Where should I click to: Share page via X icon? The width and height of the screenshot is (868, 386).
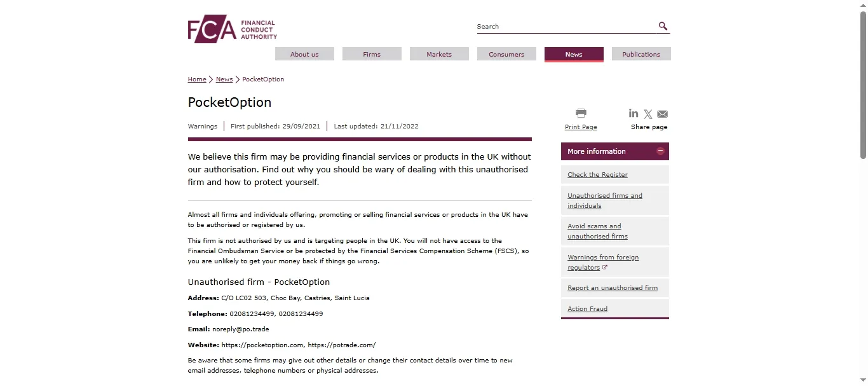point(648,114)
